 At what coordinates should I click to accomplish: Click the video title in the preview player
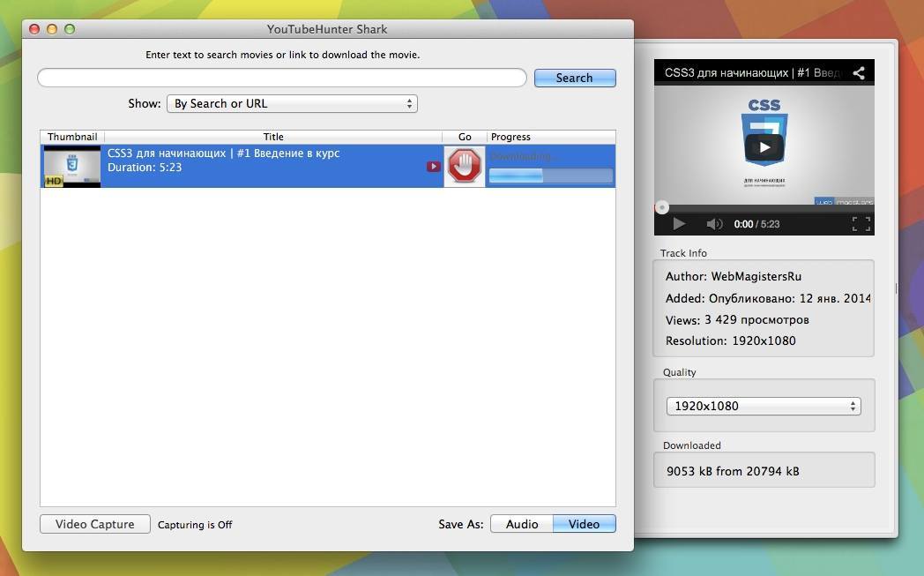751,72
